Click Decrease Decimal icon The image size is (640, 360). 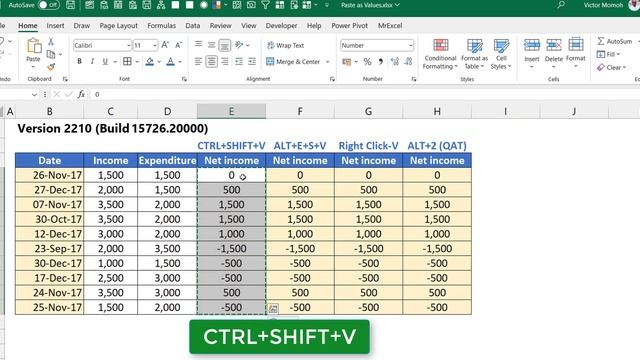click(x=408, y=62)
